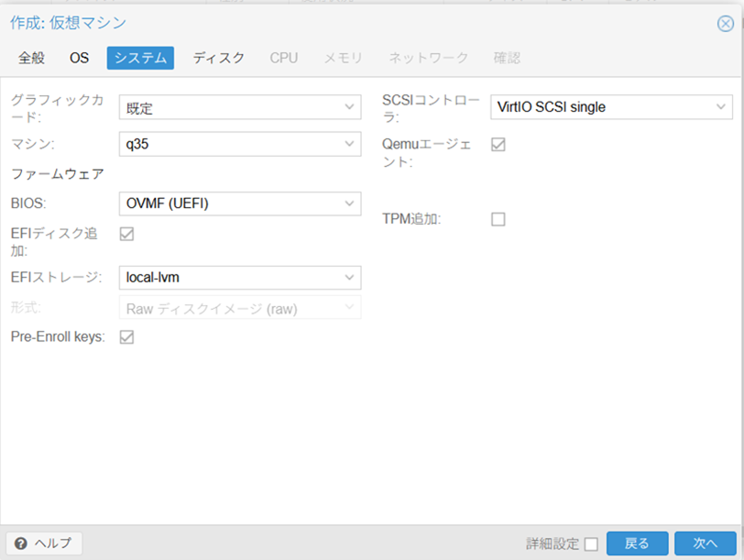
Task: Click the 形式 label
Action: (25, 307)
